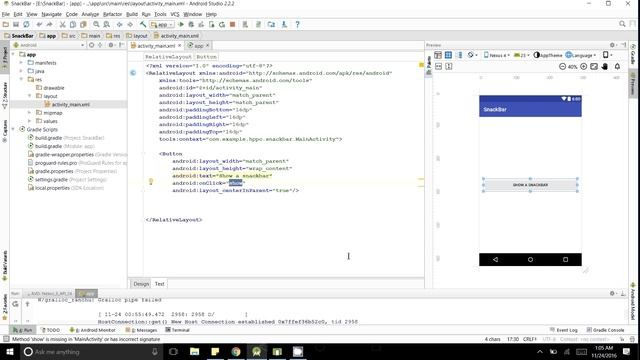
Task: Toggle Design plus Blueprint view
Action: 459,55
